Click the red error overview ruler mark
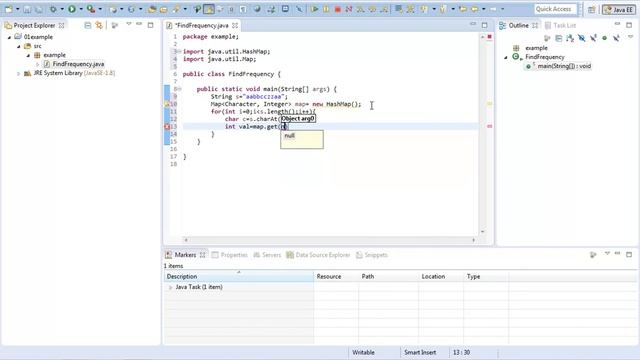The image size is (640, 360). pyautogui.click(x=489, y=127)
